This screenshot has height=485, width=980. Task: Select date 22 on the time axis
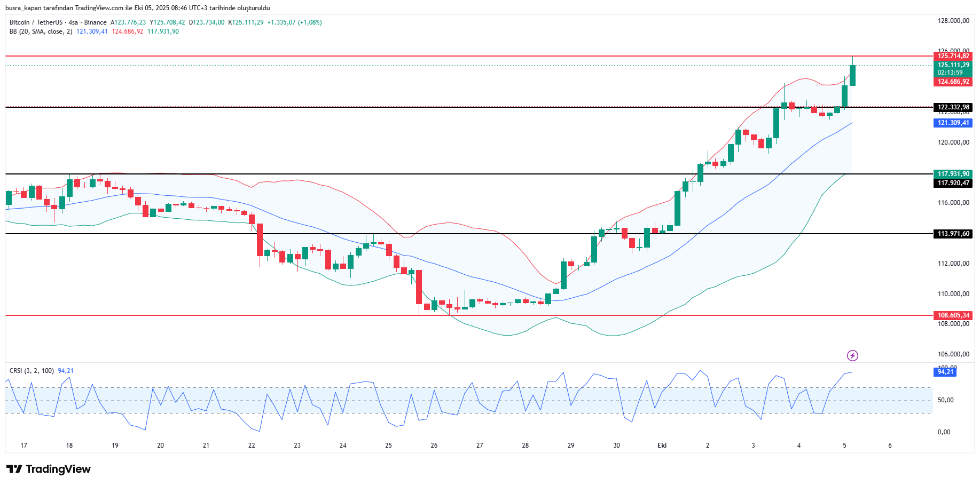[252, 446]
